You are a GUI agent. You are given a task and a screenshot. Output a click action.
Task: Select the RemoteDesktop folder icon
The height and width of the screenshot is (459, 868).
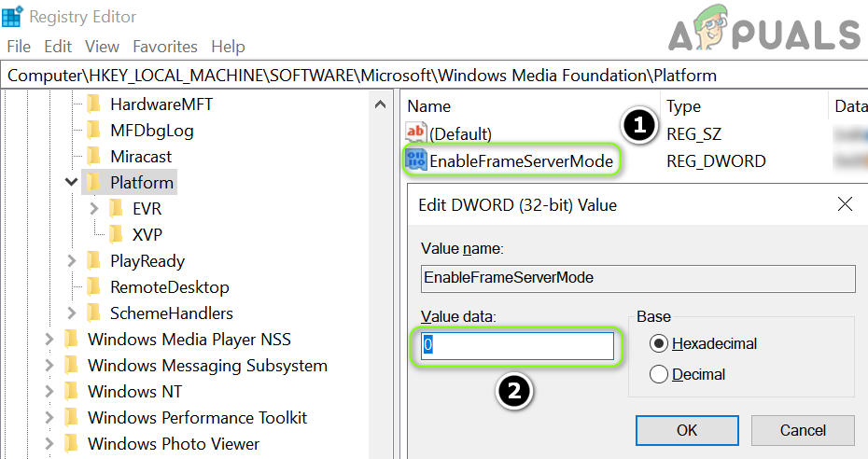click(94, 287)
